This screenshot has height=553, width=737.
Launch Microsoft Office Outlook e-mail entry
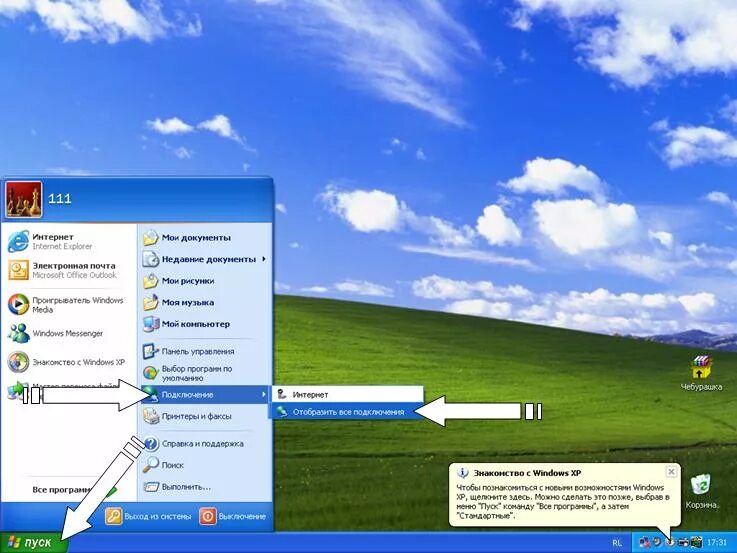coord(69,270)
